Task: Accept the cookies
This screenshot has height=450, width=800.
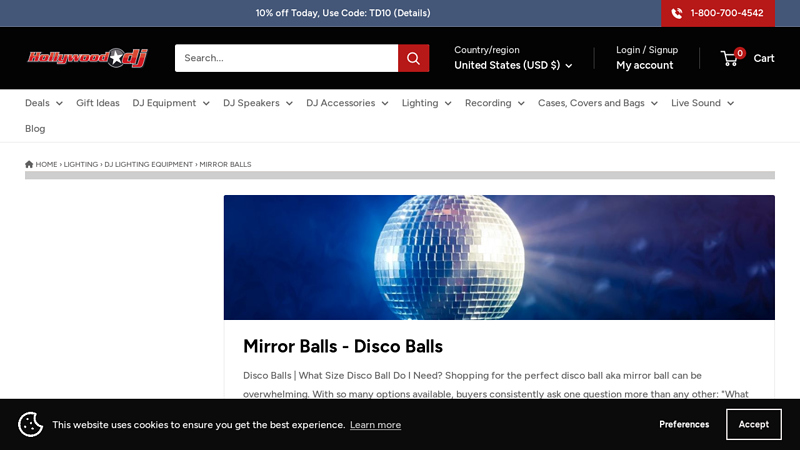Action: click(754, 424)
